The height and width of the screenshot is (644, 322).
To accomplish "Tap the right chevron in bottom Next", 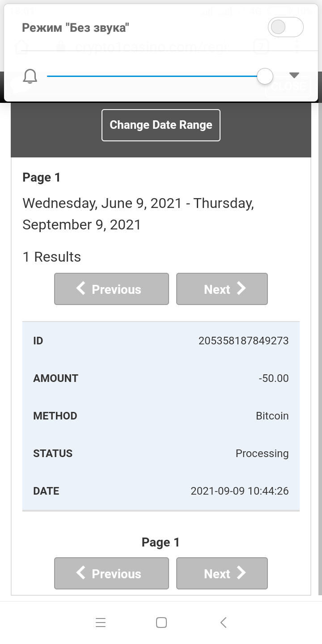I will 241,573.
